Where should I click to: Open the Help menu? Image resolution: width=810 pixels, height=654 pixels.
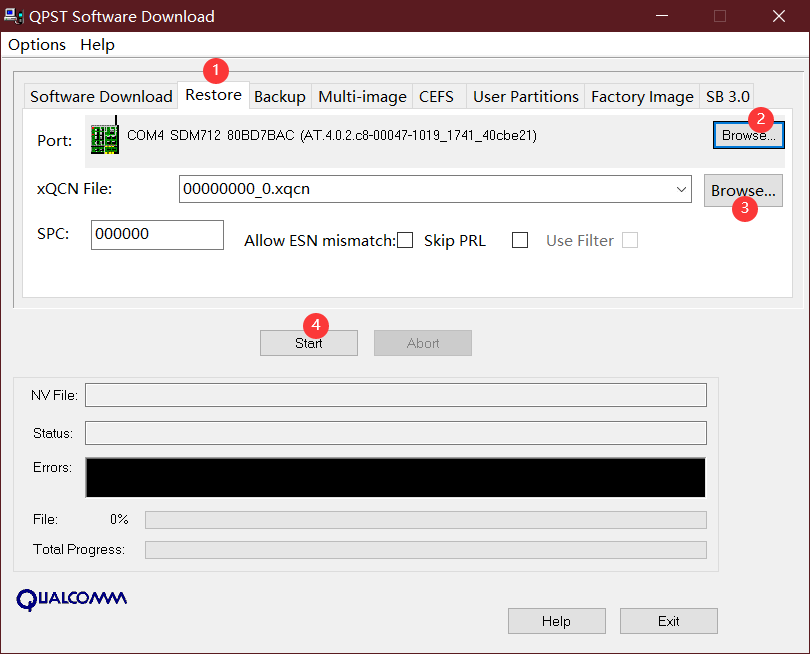pos(97,45)
